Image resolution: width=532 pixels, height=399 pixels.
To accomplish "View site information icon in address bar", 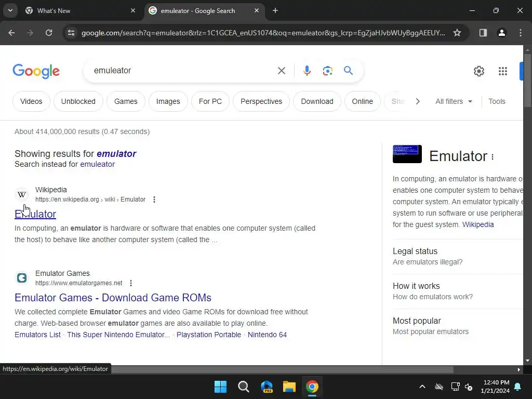I will tap(71, 33).
